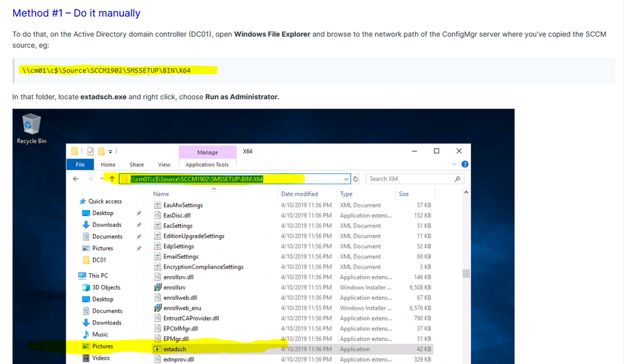Click the Method #1 Do it manually heading
This screenshot has width=624, height=364.
(76, 13)
